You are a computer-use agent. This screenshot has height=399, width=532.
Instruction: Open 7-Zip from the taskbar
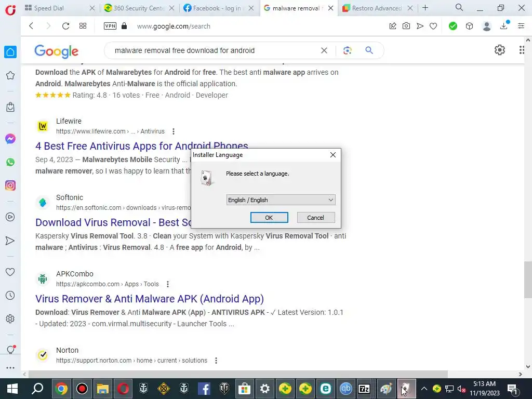point(364,389)
